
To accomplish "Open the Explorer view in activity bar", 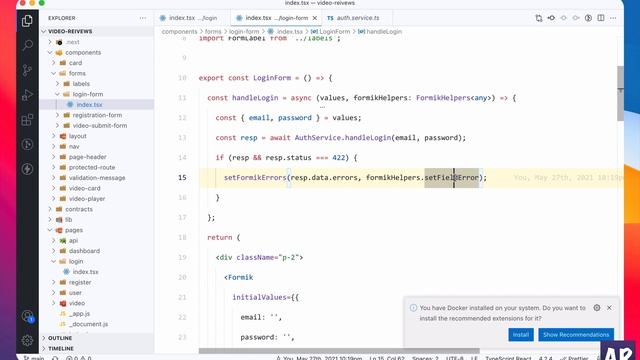I will [27, 21].
